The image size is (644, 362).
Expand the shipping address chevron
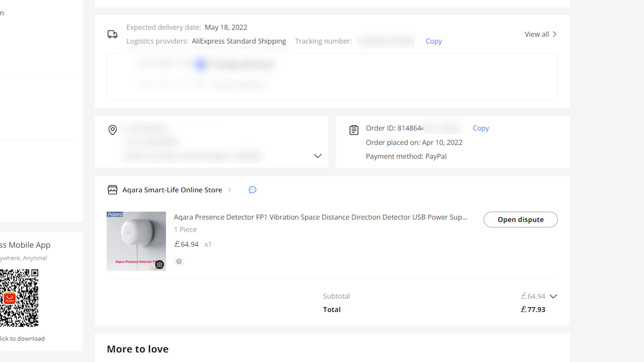318,156
